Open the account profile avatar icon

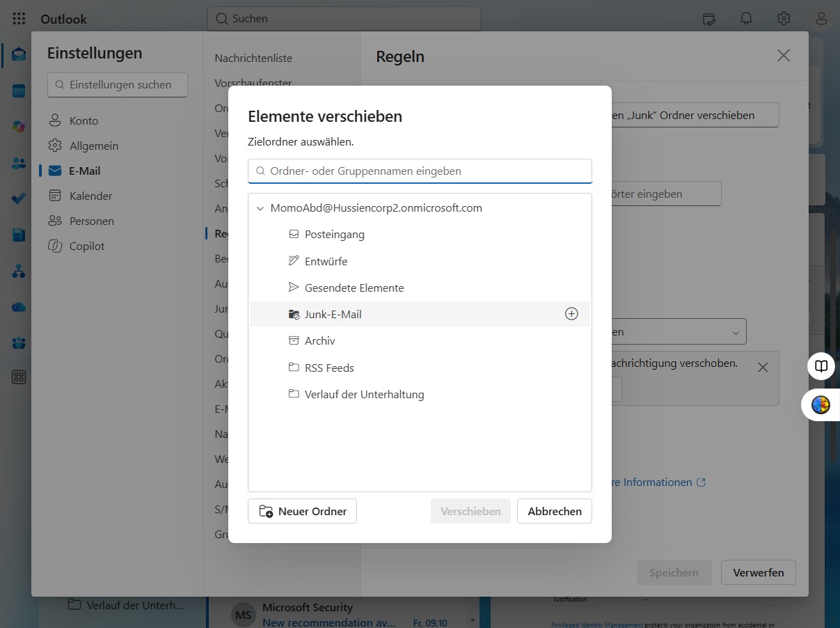pyautogui.click(x=821, y=19)
